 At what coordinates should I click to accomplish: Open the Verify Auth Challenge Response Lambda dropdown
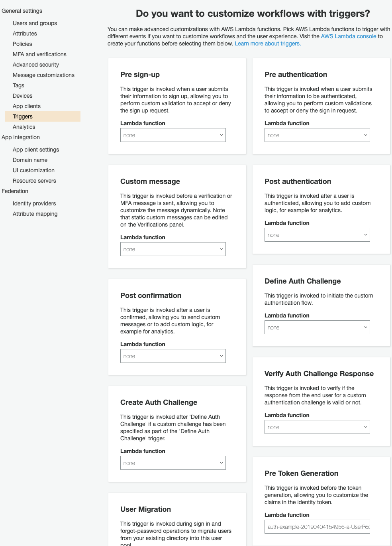[317, 427]
